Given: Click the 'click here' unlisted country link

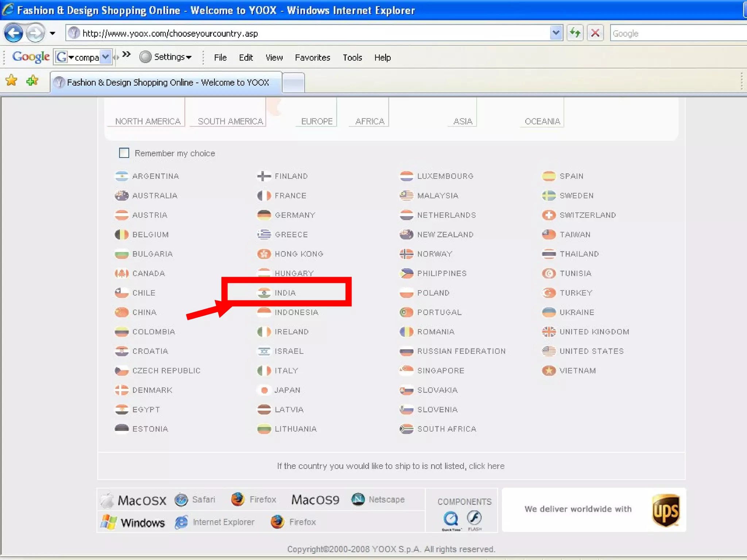Looking at the screenshot, I should tap(486, 466).
